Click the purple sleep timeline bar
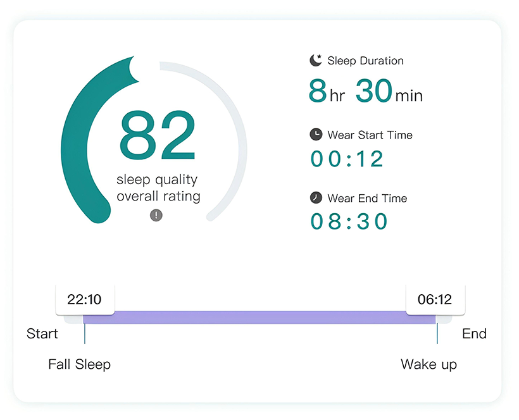This screenshot has width=519, height=420. tap(259, 318)
